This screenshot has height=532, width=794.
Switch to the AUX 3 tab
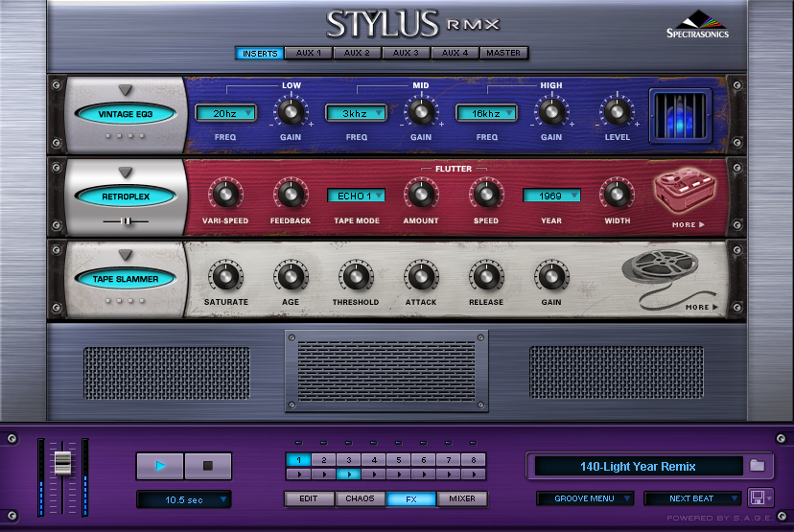[406, 53]
